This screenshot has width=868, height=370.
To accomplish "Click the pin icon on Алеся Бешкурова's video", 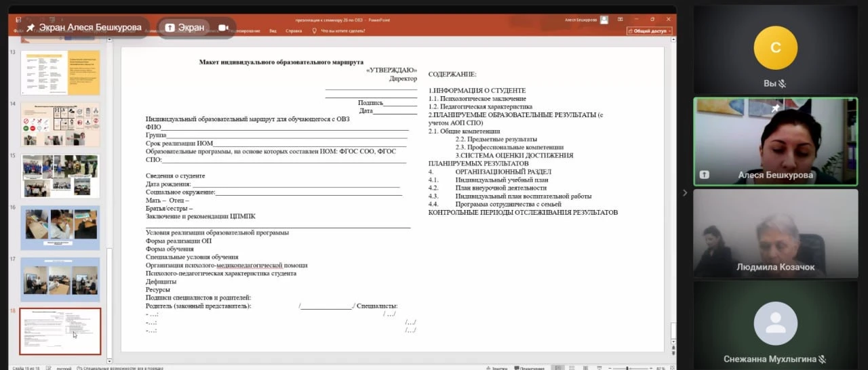I will pos(776,107).
